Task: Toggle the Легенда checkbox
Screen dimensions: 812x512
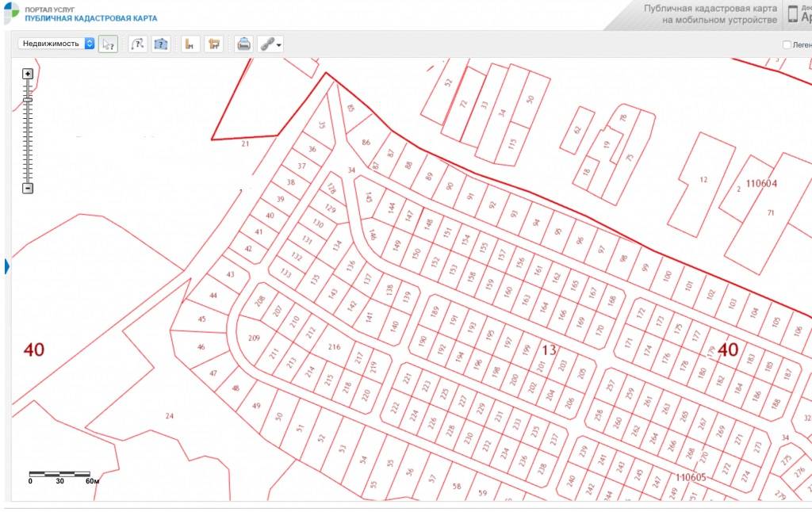Action: (787, 44)
